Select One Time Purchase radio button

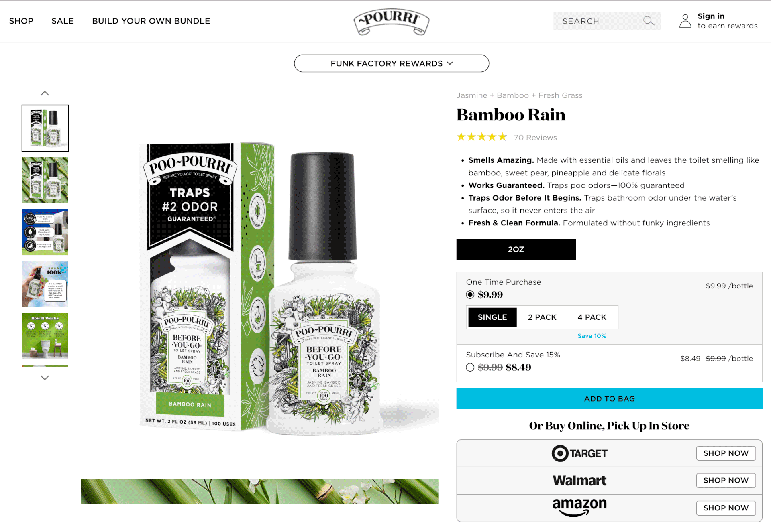(x=470, y=295)
